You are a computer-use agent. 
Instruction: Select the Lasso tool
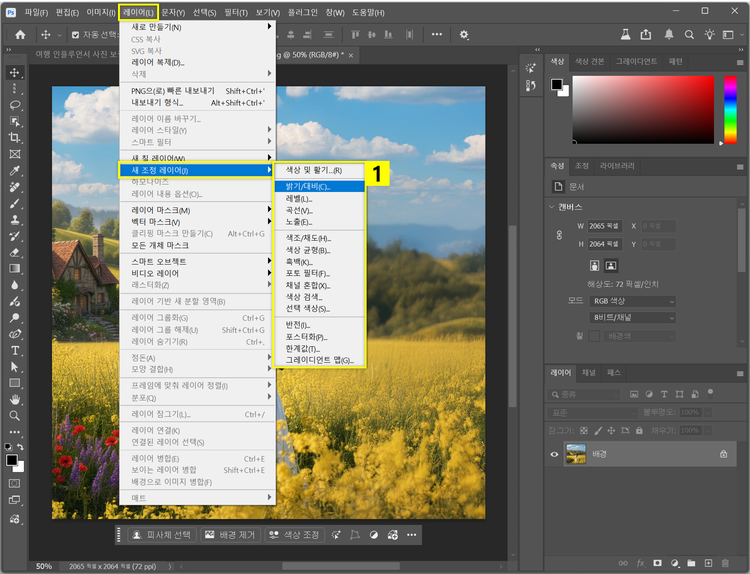[15, 104]
